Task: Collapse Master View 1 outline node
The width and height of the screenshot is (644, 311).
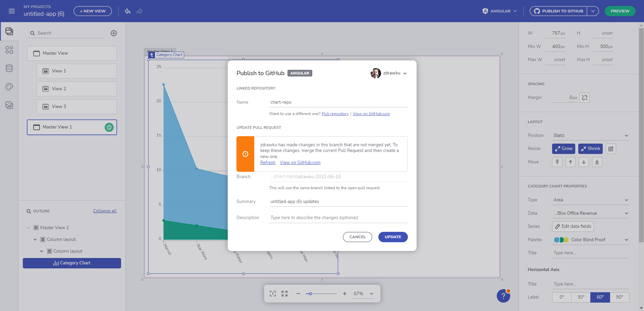Action: (29, 228)
